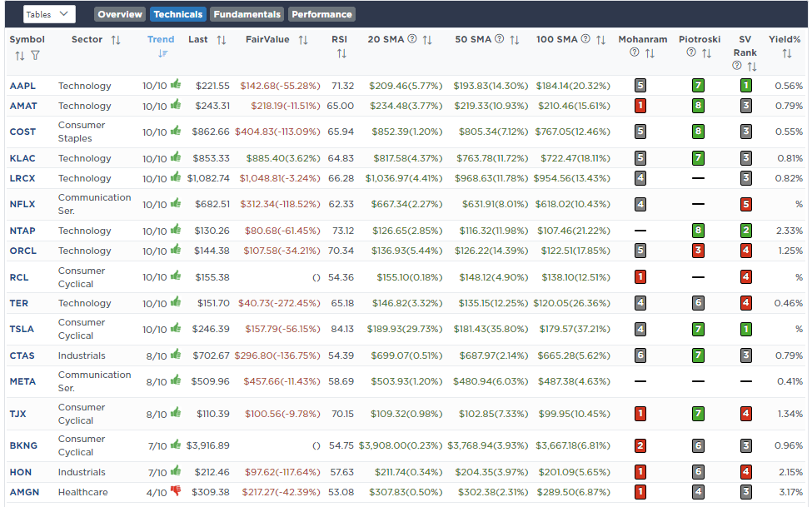Screen dimensions: 812x507
Task: Sort by FairValue arrows
Action: (303, 40)
